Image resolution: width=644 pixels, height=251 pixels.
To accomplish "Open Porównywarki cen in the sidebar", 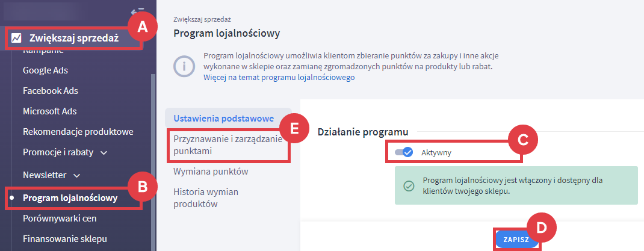I will click(x=60, y=218).
